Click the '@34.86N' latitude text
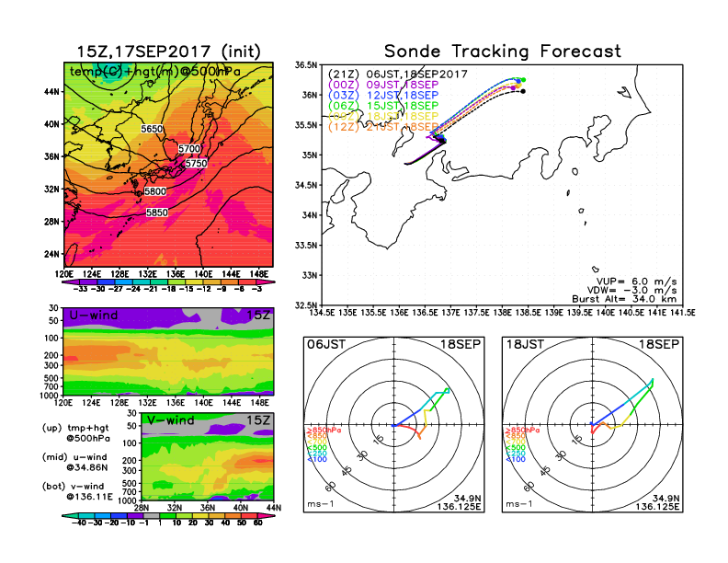The image size is (728, 563). 86,467
